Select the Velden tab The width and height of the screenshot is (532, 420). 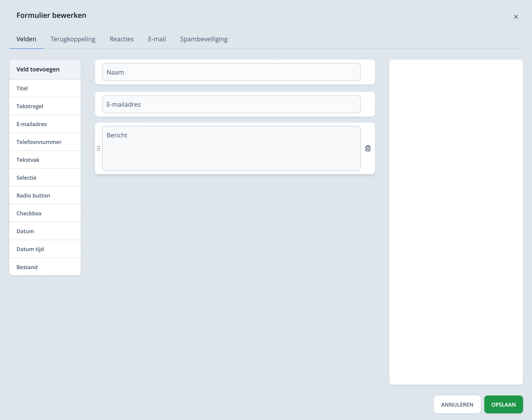click(26, 39)
